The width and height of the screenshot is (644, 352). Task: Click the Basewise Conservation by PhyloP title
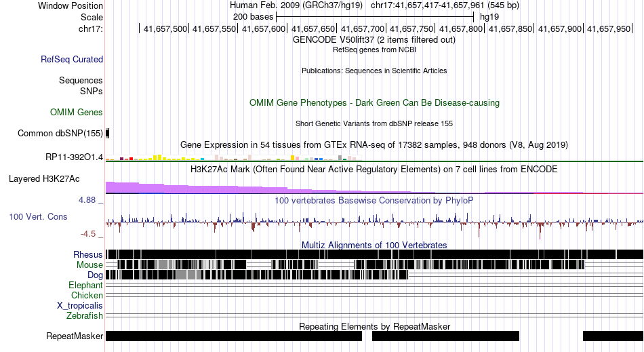tap(374, 201)
